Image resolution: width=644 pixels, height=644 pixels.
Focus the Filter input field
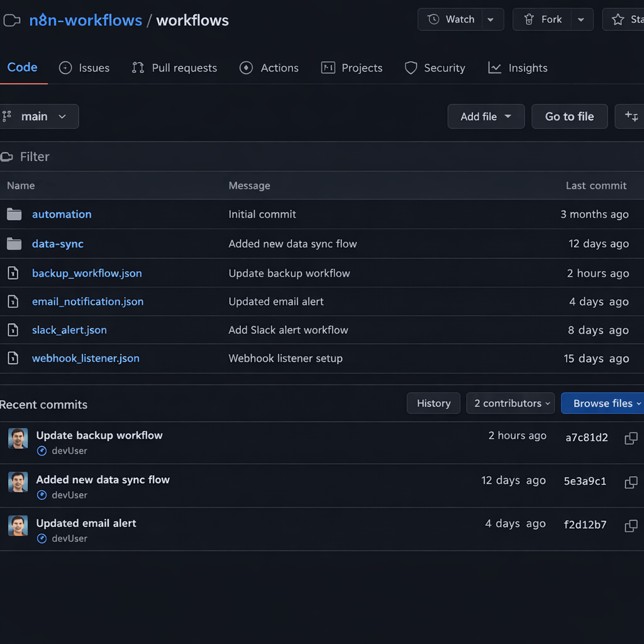tap(322, 157)
